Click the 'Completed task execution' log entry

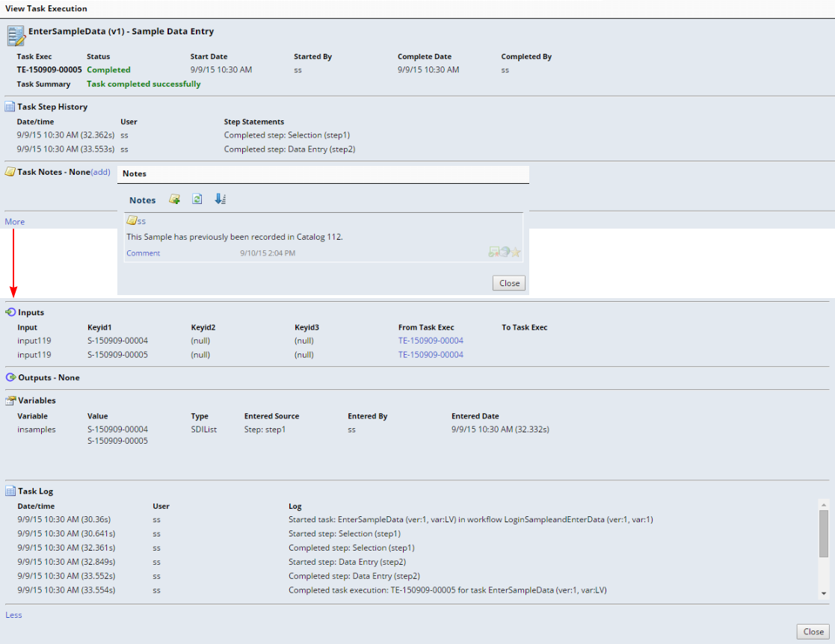pyautogui.click(x=448, y=589)
